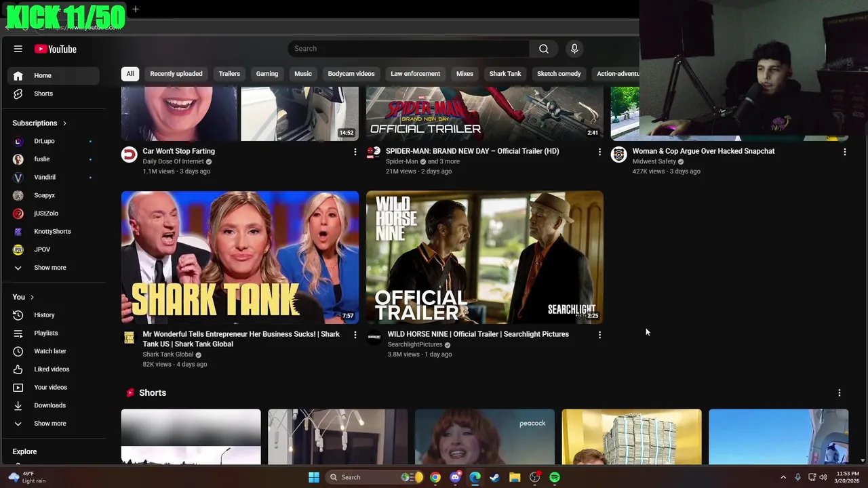The height and width of the screenshot is (488, 868).
Task: Open Vandiril subscription channel
Action: 53,177
